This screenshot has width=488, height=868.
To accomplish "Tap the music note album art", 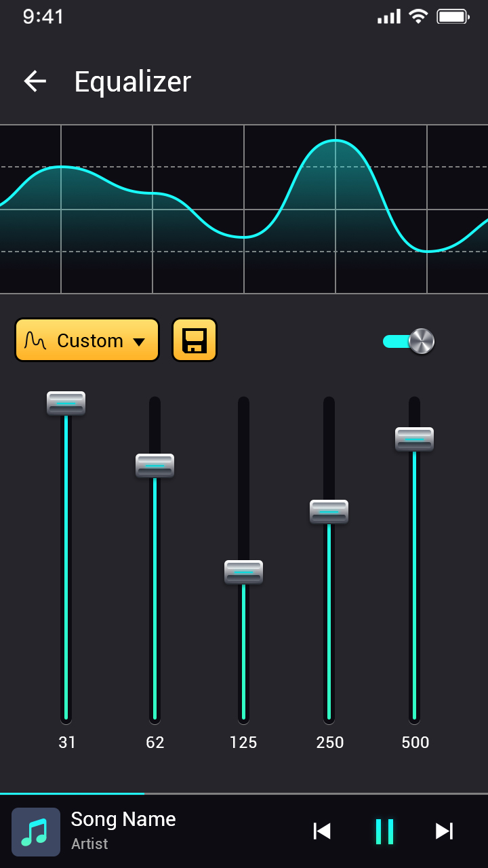I will [x=36, y=832].
